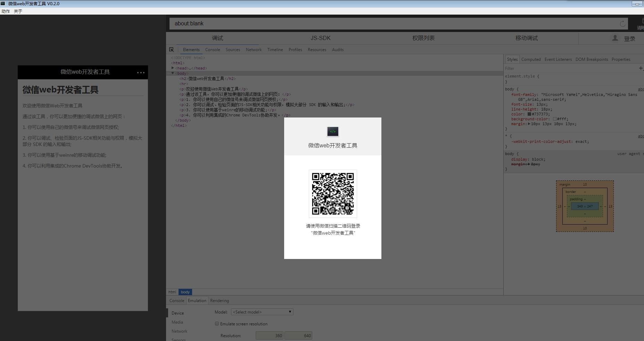Screen dimensions: 644x341
Task: Switch to drawer Rendering tab
Action: click(220, 301)
